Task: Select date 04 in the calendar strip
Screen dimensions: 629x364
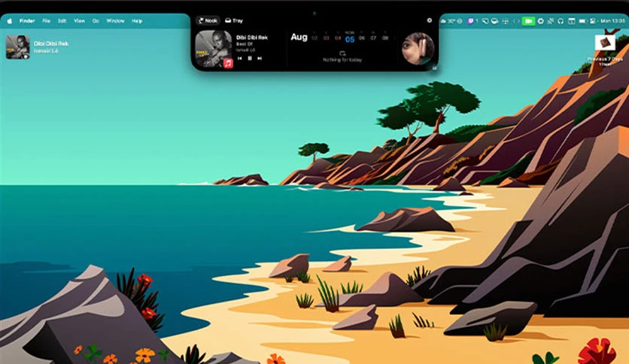Action: tap(338, 38)
